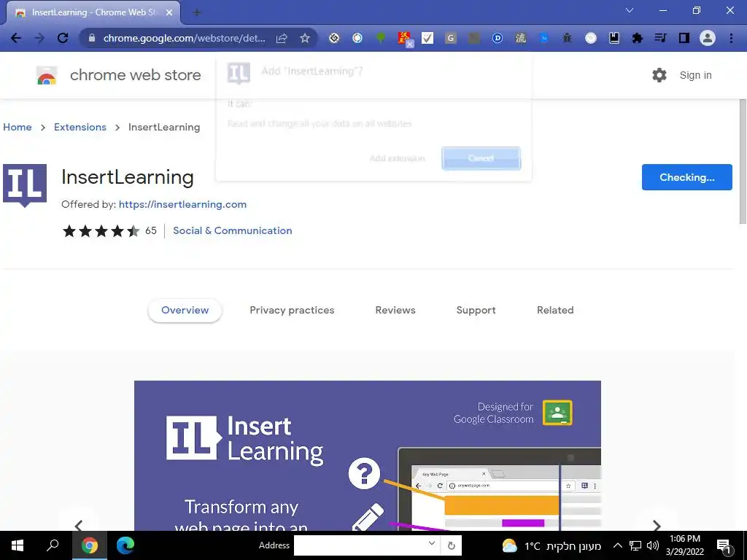Click the white circle W extension icon
This screenshot has height=560, width=747.
click(x=591, y=38)
